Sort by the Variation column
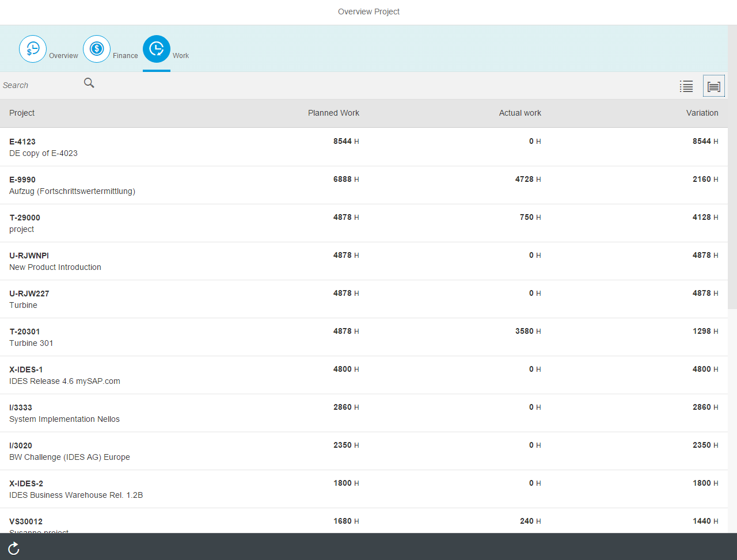The width and height of the screenshot is (737, 560). pos(702,113)
